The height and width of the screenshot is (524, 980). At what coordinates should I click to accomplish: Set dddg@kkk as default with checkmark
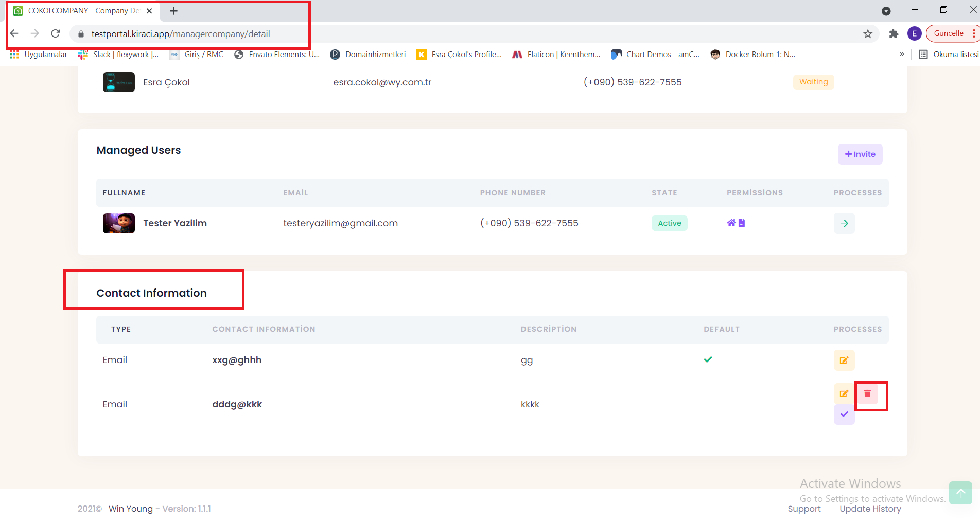coord(844,414)
